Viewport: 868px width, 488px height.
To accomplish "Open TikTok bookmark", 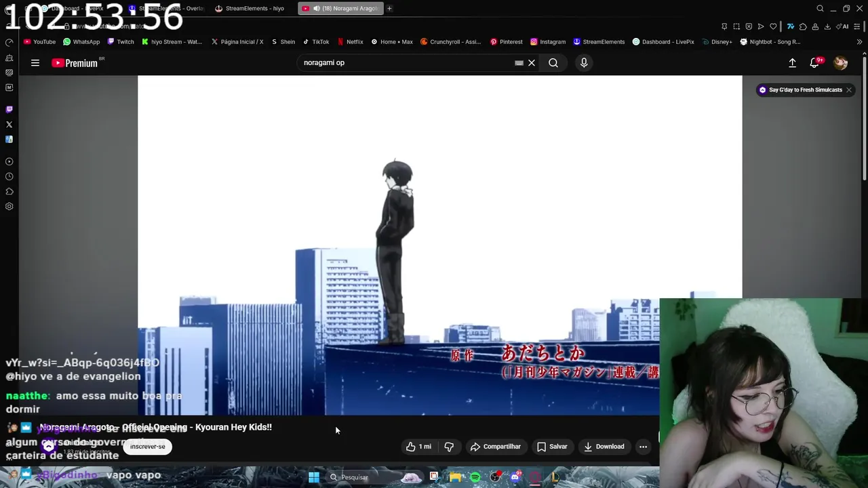I will (x=315, y=42).
